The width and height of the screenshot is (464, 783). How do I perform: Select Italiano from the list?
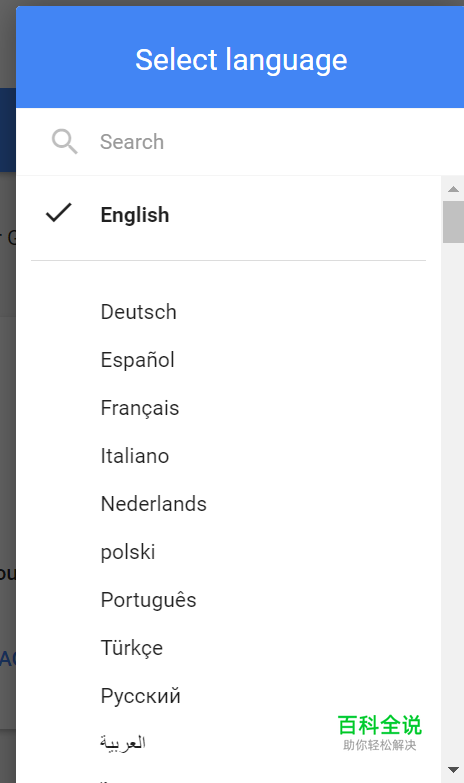pyautogui.click(x=229, y=456)
